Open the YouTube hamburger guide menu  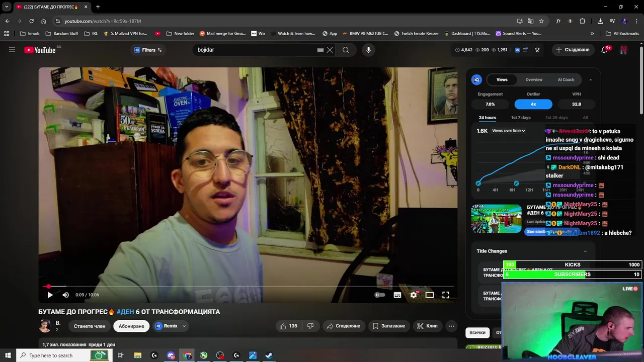tap(12, 50)
